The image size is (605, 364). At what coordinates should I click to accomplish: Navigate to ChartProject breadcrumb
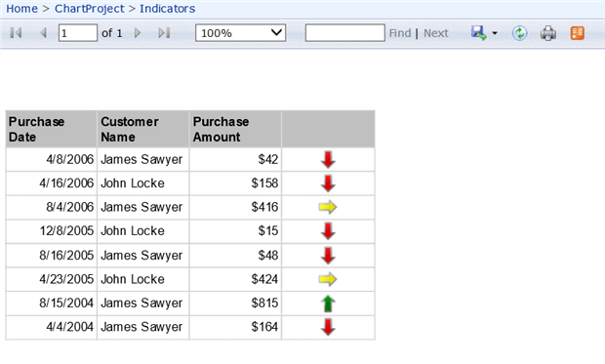pos(90,9)
